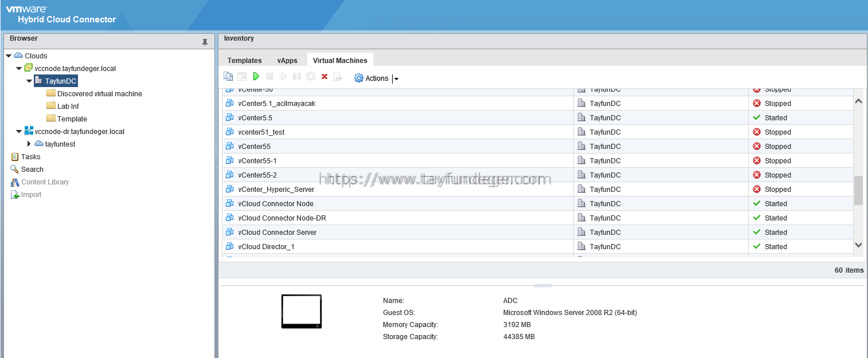Click the Stopped status text for vCenter55-2
868x358 pixels.
tap(778, 175)
